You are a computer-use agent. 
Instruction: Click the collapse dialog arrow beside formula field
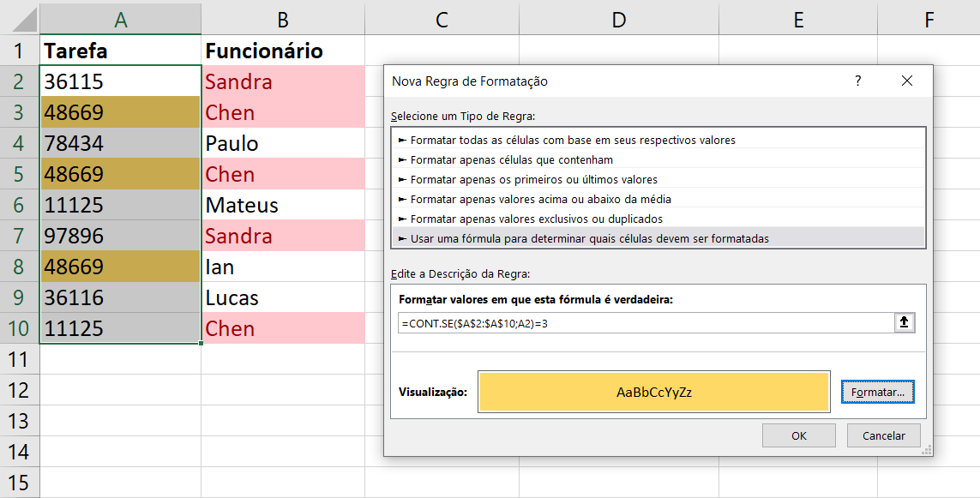pyautogui.click(x=904, y=322)
